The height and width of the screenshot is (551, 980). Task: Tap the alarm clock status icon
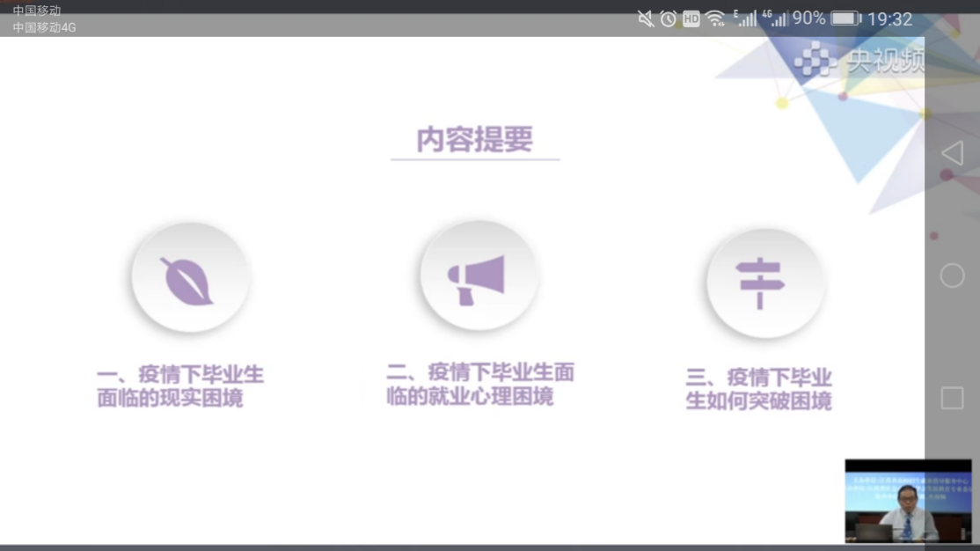669,18
